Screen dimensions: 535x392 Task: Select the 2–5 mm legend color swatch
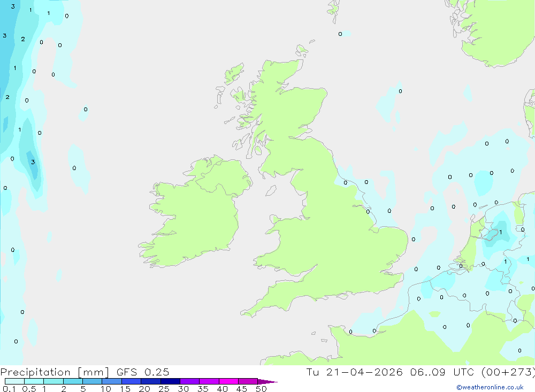coord(73,381)
